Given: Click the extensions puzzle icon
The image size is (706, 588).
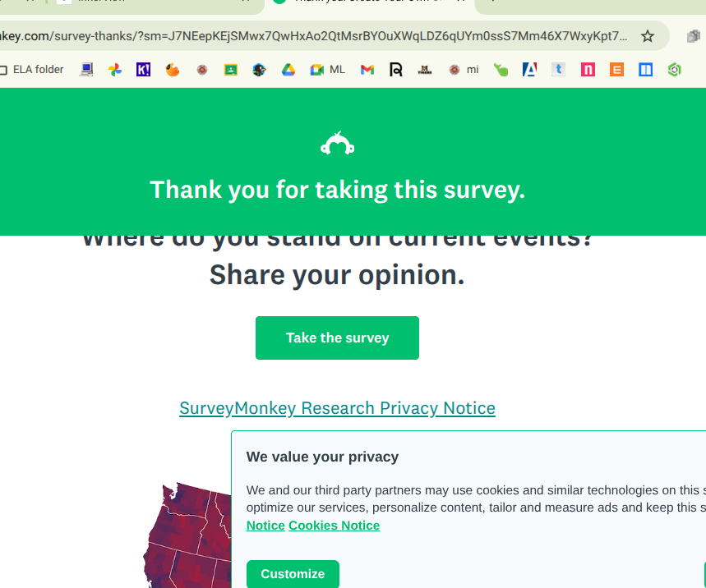Looking at the screenshot, I should [694, 36].
